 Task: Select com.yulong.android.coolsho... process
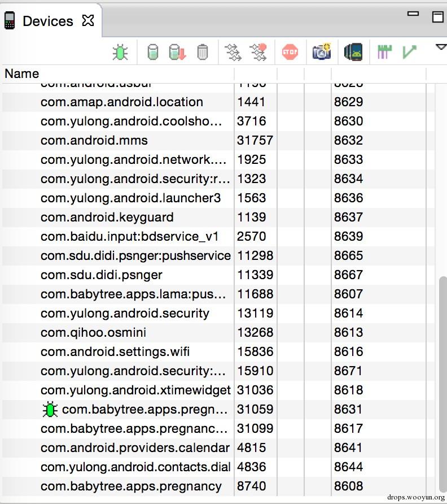pos(218,121)
